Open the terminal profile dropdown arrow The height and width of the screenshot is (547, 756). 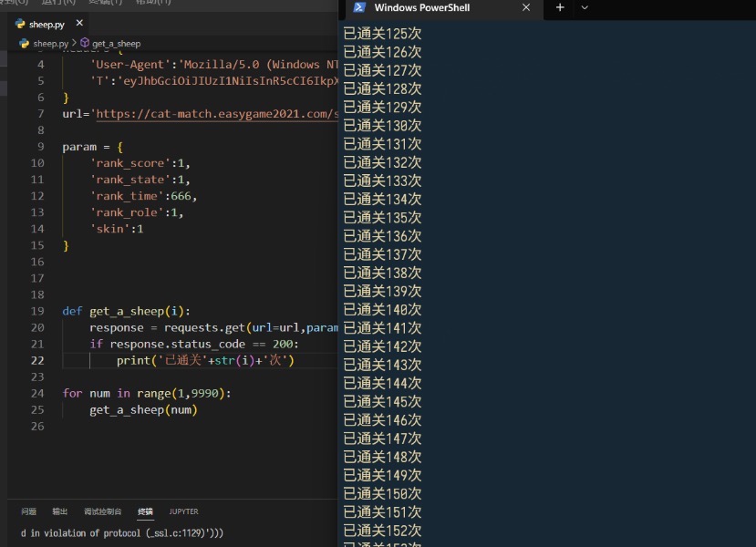[x=585, y=7]
